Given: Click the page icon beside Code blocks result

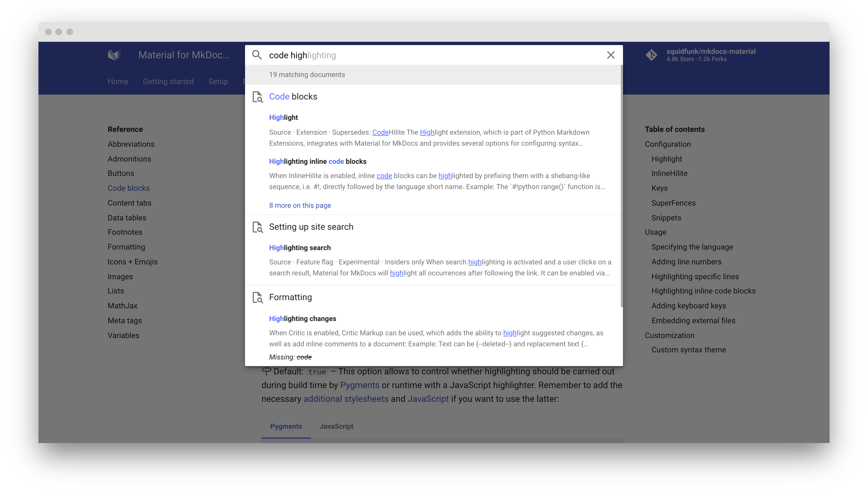Looking at the screenshot, I should [258, 97].
